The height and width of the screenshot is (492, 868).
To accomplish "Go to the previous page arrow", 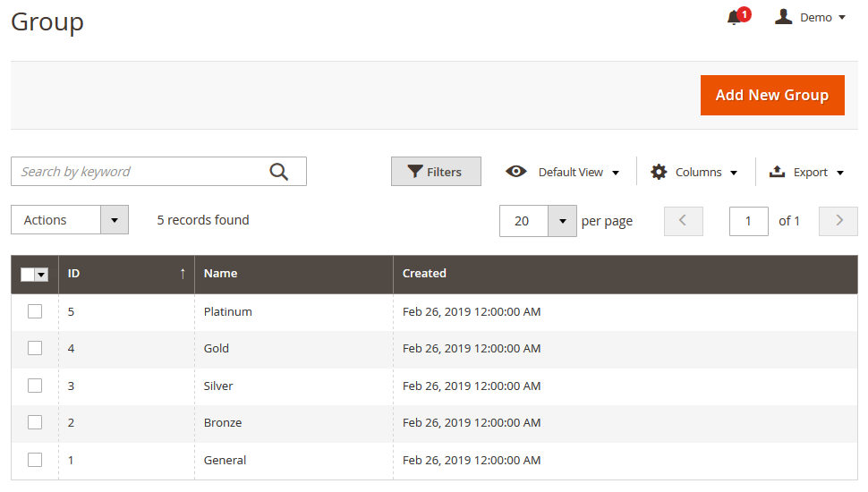I will 684,221.
